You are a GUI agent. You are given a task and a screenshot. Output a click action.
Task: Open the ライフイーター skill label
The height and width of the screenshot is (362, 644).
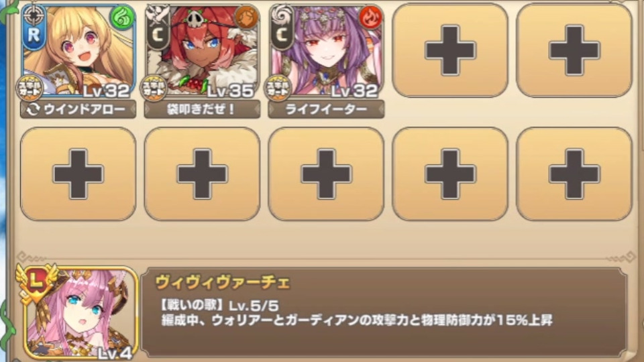click(326, 109)
